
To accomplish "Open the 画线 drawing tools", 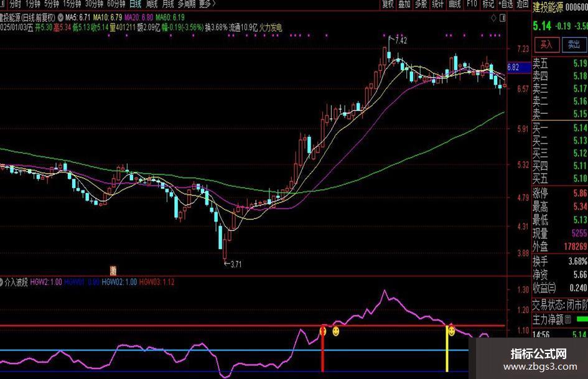I will click(x=454, y=4).
